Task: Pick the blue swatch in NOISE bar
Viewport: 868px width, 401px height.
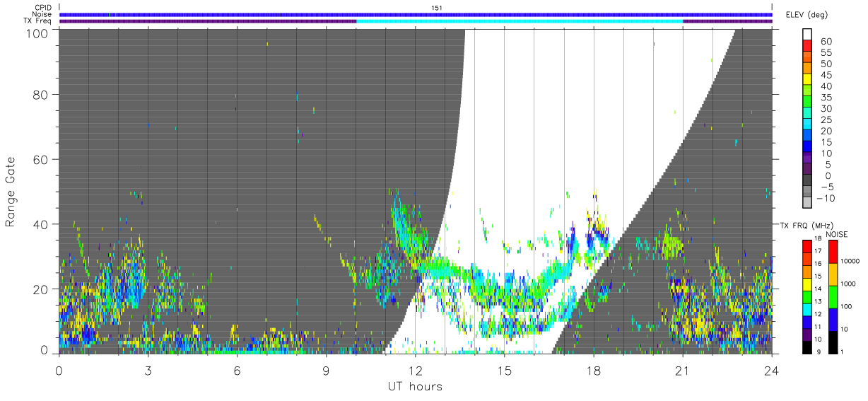Action: pyautogui.click(x=833, y=320)
